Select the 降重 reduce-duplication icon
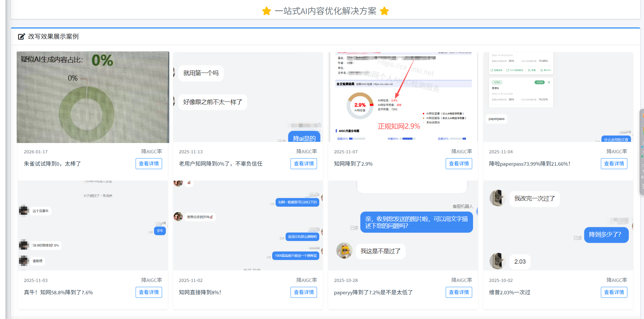 click(x=529, y=70)
